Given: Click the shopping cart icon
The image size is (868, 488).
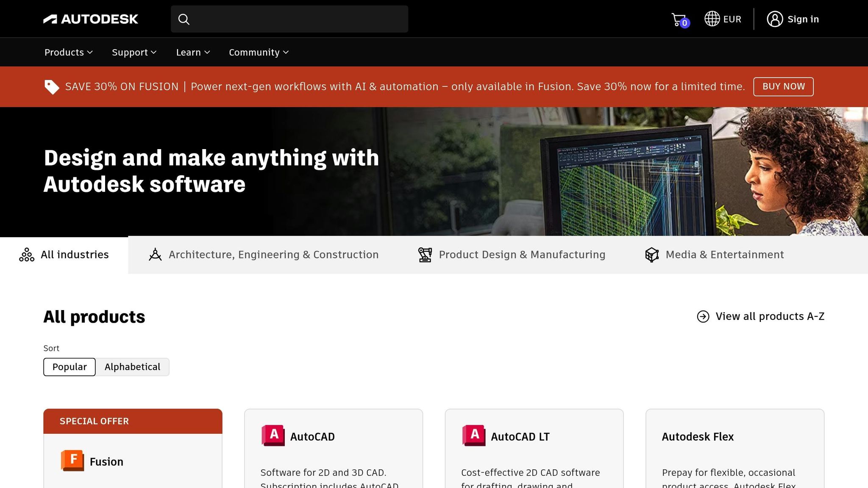Looking at the screenshot, I should [678, 19].
